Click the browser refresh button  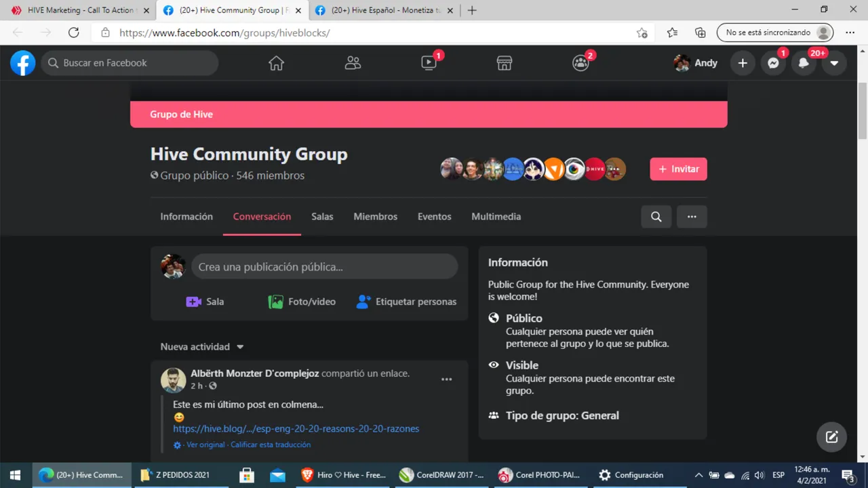[x=73, y=33]
